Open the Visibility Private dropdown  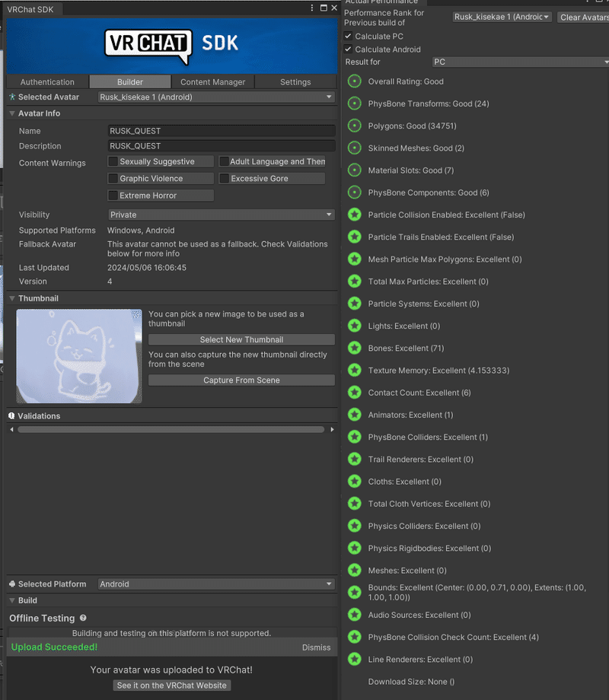pos(222,215)
